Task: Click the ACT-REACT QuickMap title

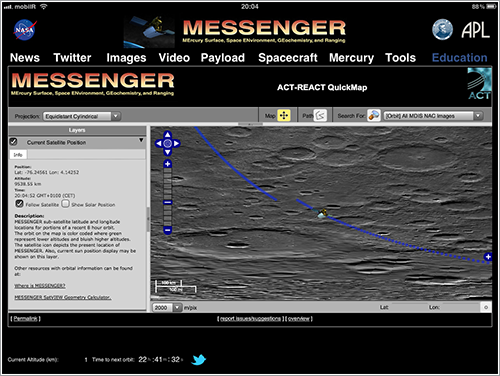Action: coord(322,87)
